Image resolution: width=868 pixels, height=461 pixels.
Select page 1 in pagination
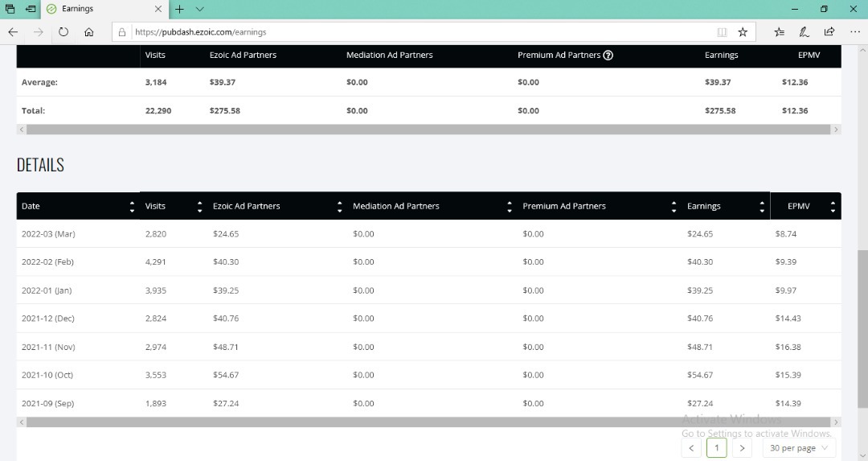pyautogui.click(x=717, y=447)
